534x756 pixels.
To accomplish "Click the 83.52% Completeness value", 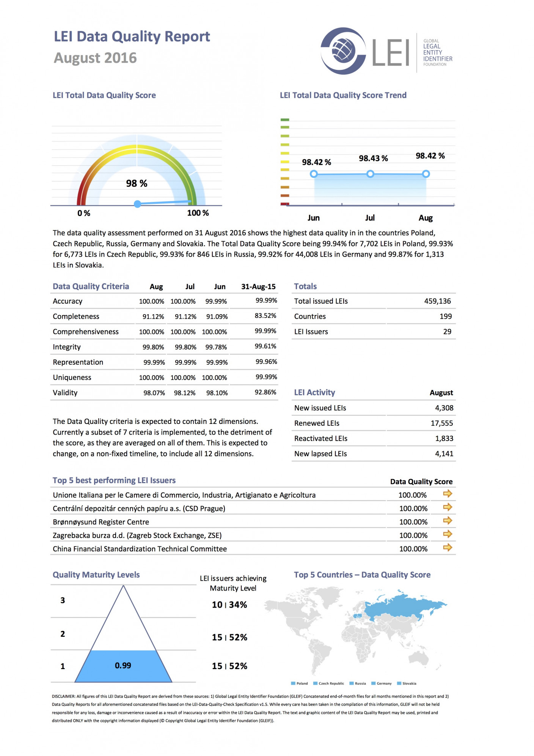I will [265, 316].
